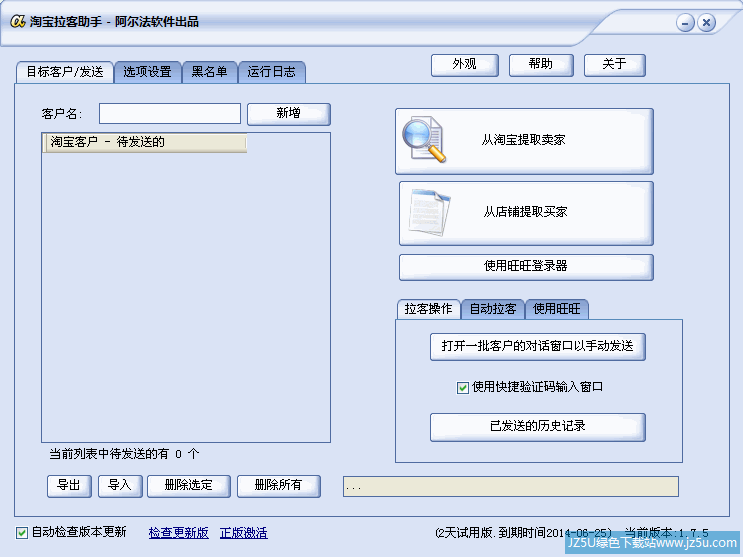The height and width of the screenshot is (557, 743).
Task: Click the 淘宝客户 - 待发送的 list header
Action: (145, 143)
